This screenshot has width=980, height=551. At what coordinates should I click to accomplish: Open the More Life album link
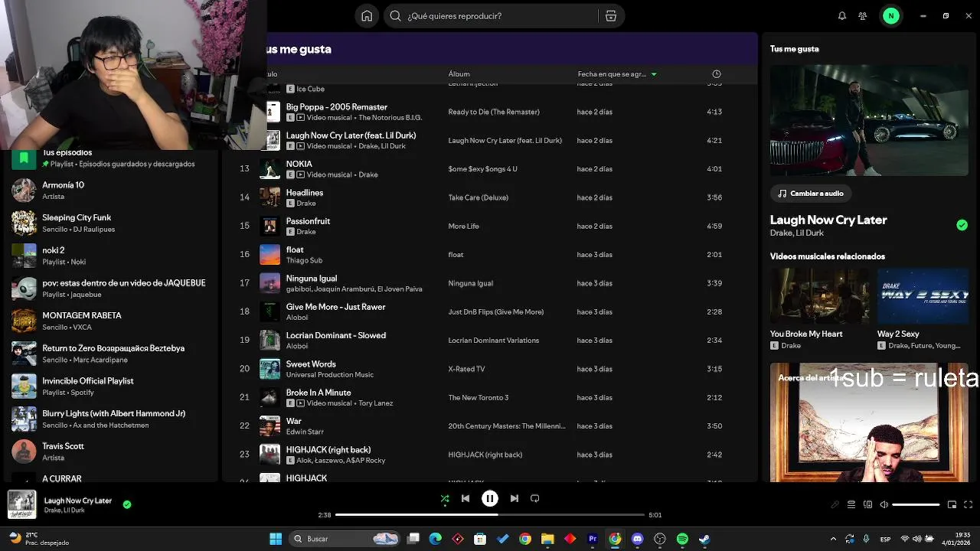pyautogui.click(x=463, y=226)
